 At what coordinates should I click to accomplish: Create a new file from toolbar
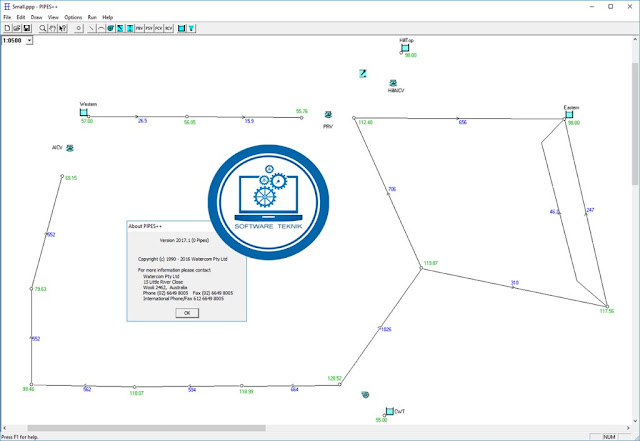coord(7,28)
